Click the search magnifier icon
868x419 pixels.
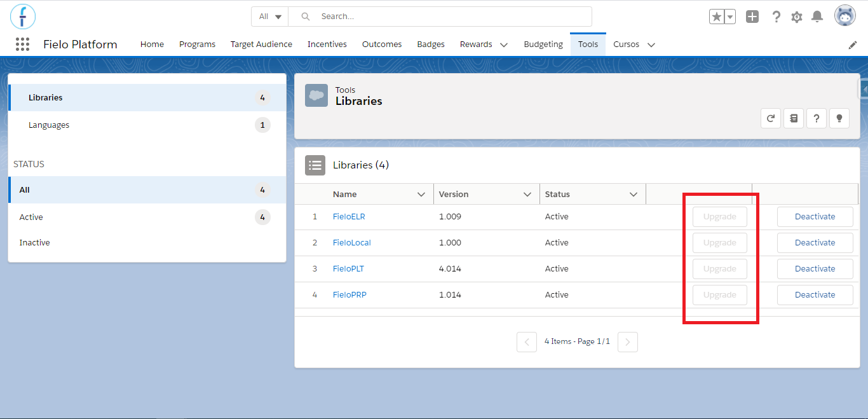tap(306, 17)
